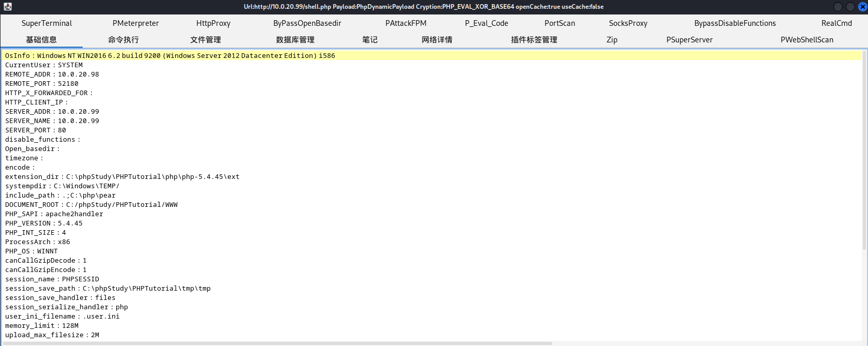Click the ProcessArch : x86 line
Image resolution: width=868 pixels, height=346 pixels.
click(x=38, y=242)
